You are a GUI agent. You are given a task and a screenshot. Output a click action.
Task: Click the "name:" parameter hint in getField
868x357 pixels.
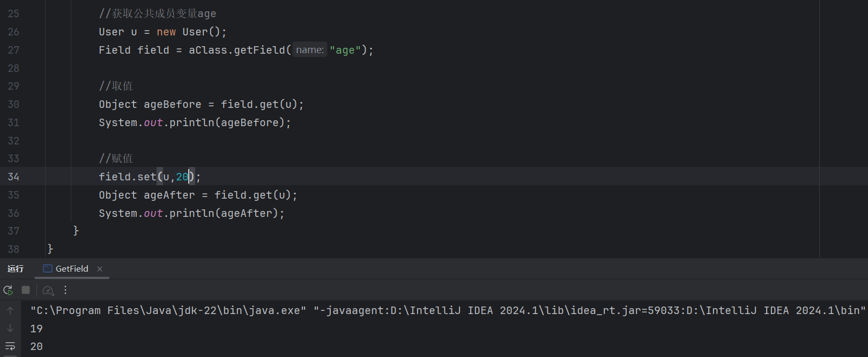pos(309,50)
